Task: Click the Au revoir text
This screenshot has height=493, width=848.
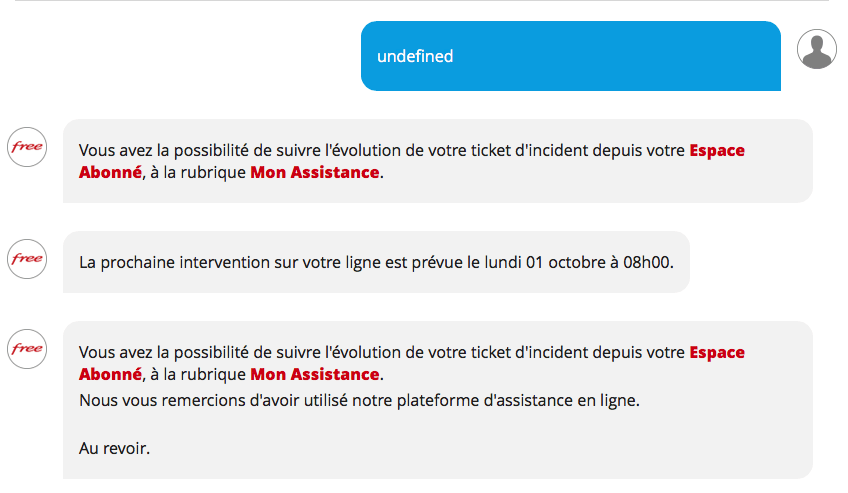Action: tap(114, 448)
